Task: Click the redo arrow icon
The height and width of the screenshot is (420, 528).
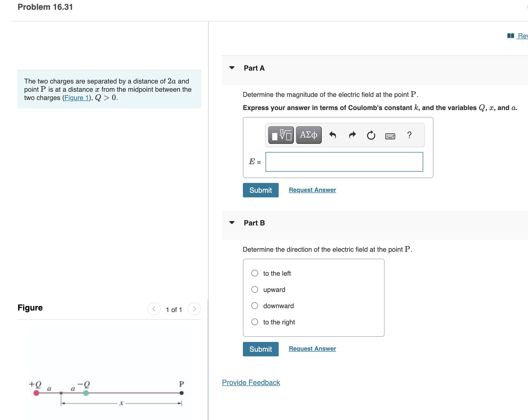Action: click(x=352, y=135)
